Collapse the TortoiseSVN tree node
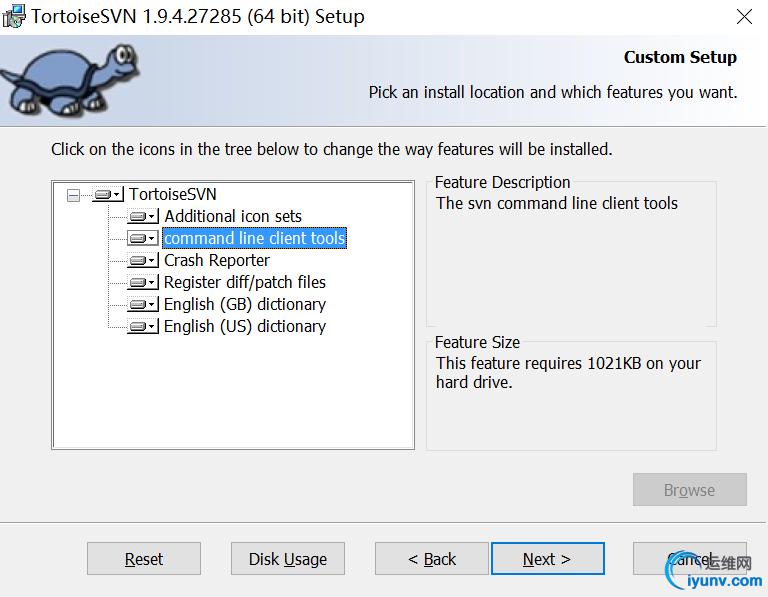Viewport: 768px width, 597px height. [x=73, y=195]
